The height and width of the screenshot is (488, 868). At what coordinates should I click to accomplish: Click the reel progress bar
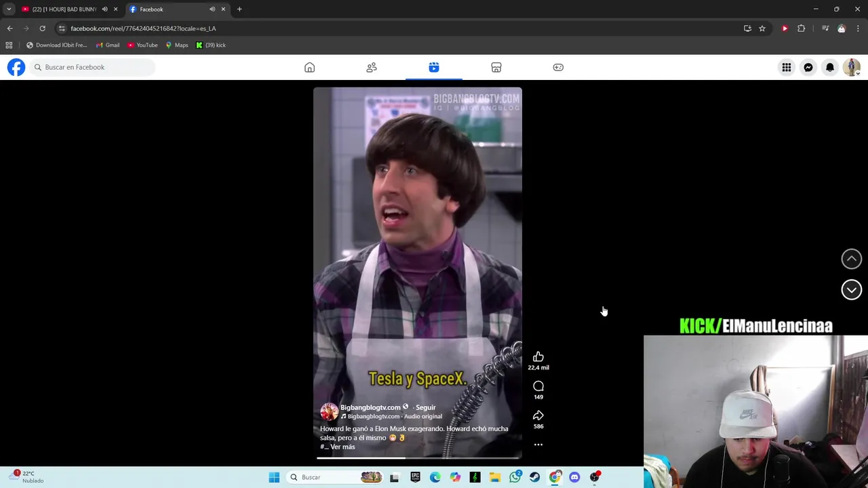[418, 458]
